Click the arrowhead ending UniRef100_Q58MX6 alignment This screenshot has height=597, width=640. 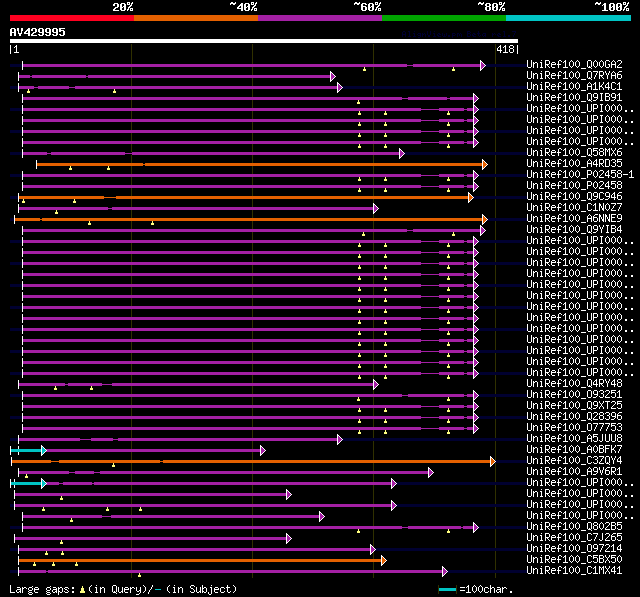(402, 153)
